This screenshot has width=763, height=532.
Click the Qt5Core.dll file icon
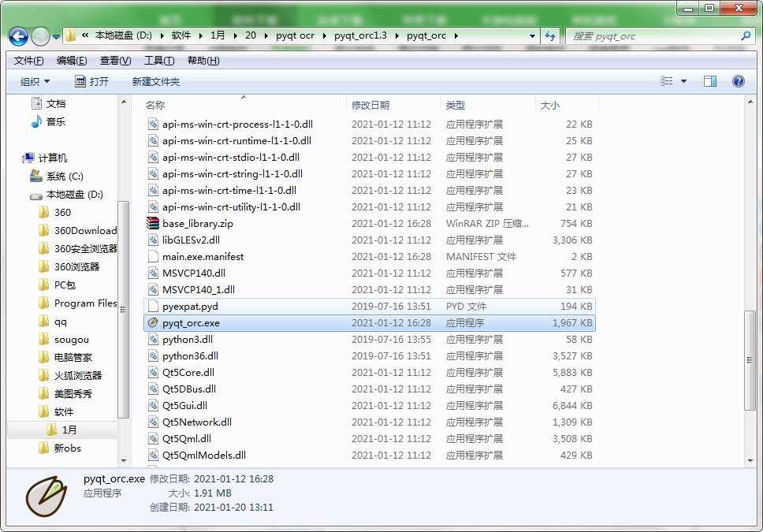(x=153, y=372)
